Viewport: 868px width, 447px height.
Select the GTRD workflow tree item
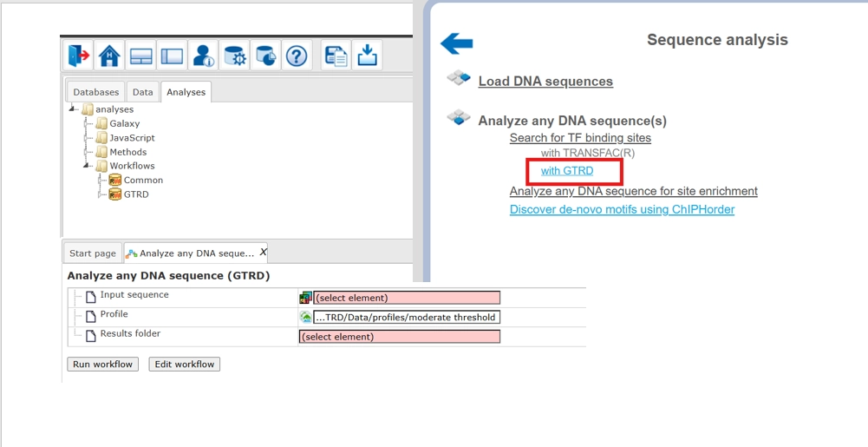point(136,194)
